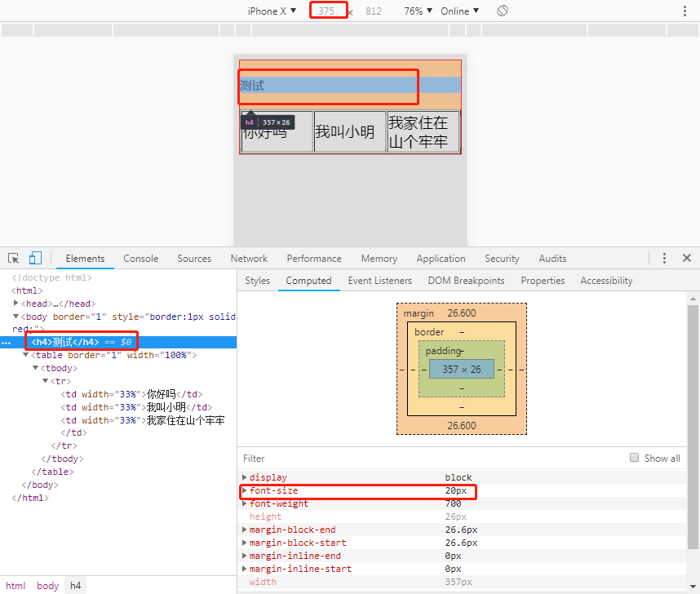
Task: Select the td node containing 你好吗
Action: coord(131,394)
